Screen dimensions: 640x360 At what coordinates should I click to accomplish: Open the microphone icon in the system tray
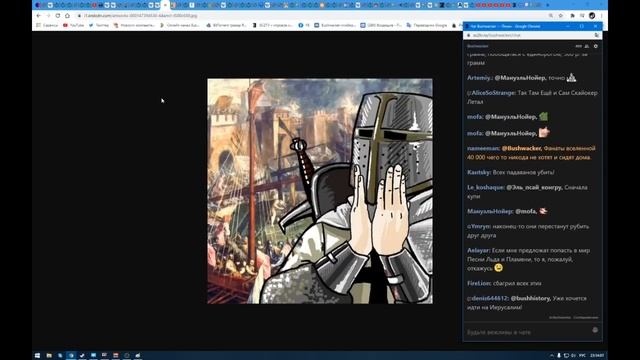click(x=559, y=356)
